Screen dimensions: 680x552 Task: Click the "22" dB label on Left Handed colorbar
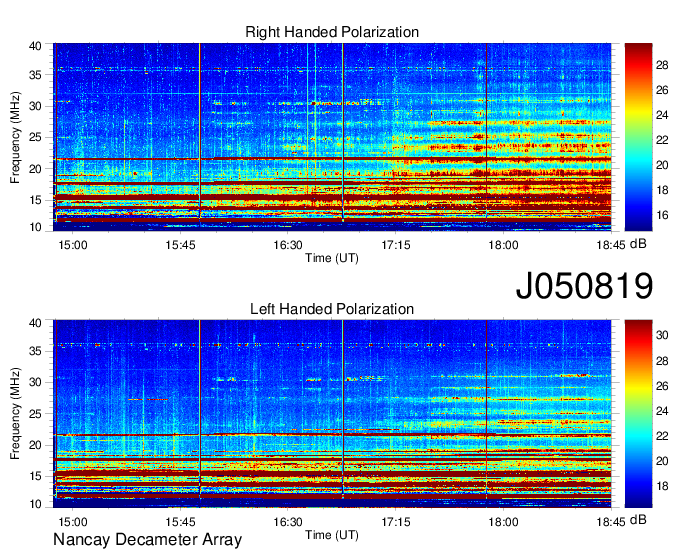662,436
